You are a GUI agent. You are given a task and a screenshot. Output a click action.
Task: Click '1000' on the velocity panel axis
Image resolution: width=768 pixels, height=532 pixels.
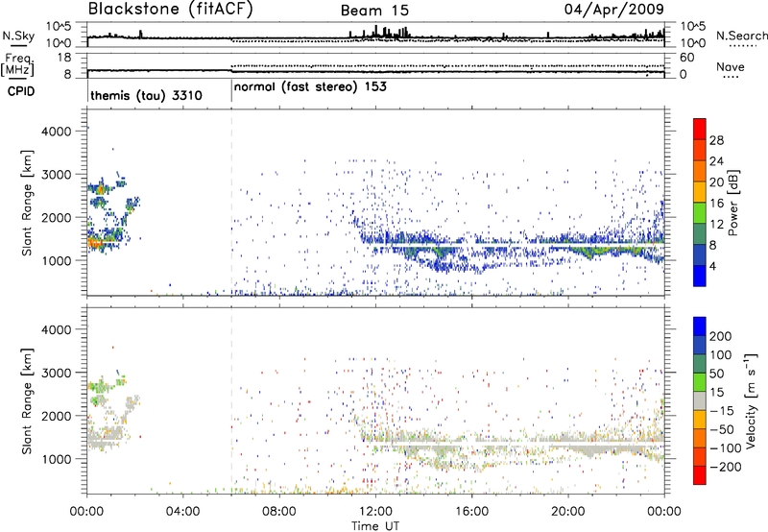pyautogui.click(x=56, y=459)
